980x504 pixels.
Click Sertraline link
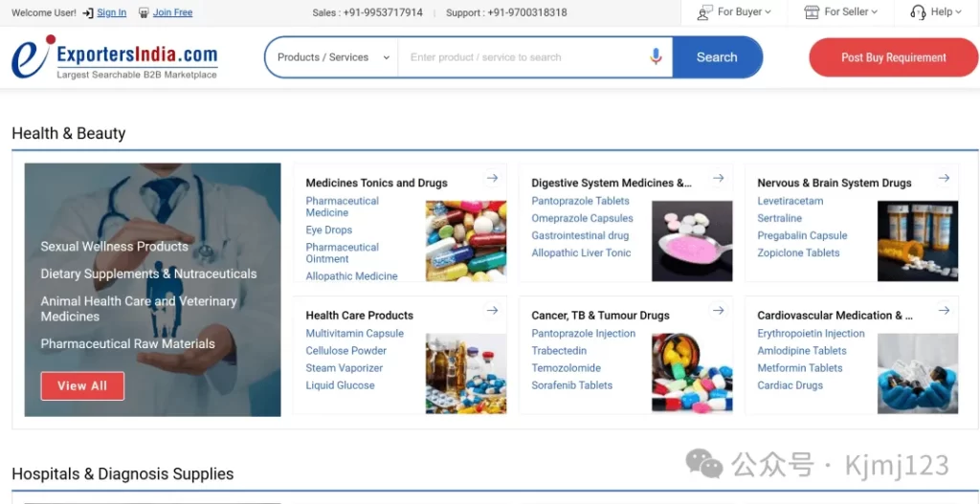(779, 219)
